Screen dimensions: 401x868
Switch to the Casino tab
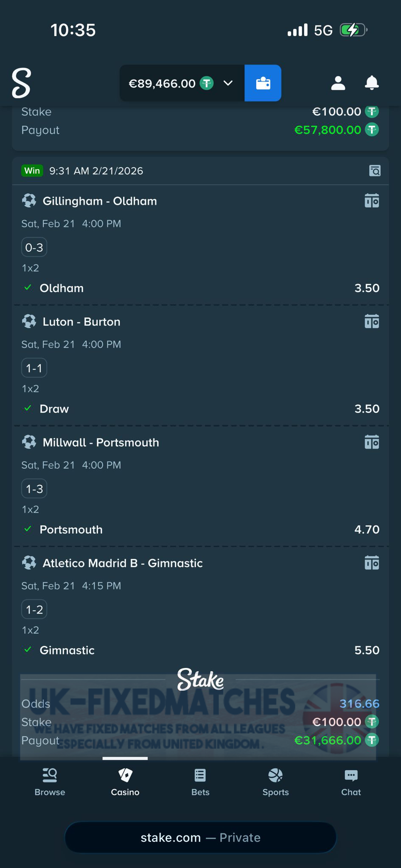125,782
